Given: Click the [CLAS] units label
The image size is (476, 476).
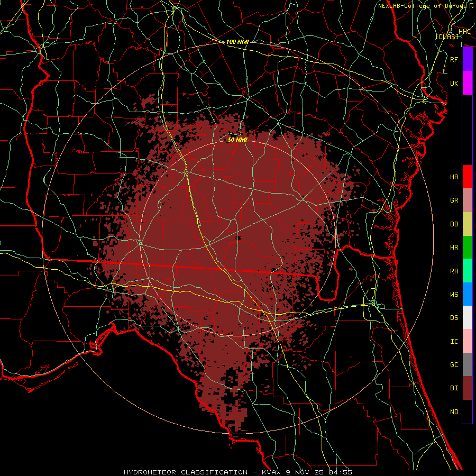Looking at the screenshot, I should 447,36.
